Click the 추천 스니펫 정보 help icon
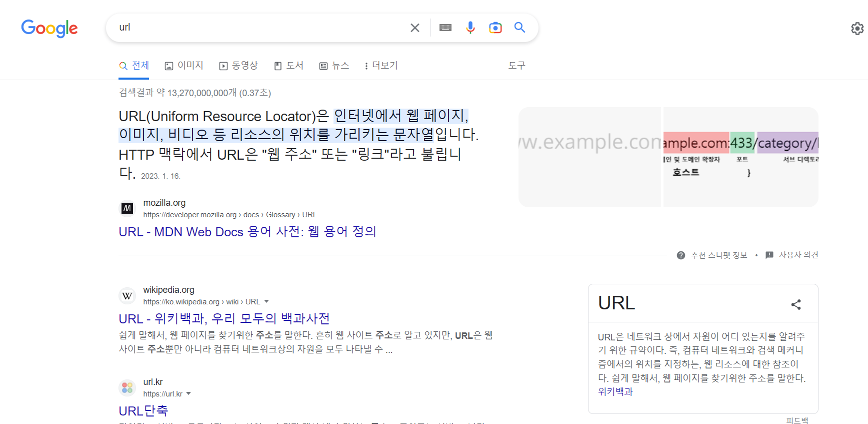 pyautogui.click(x=681, y=255)
